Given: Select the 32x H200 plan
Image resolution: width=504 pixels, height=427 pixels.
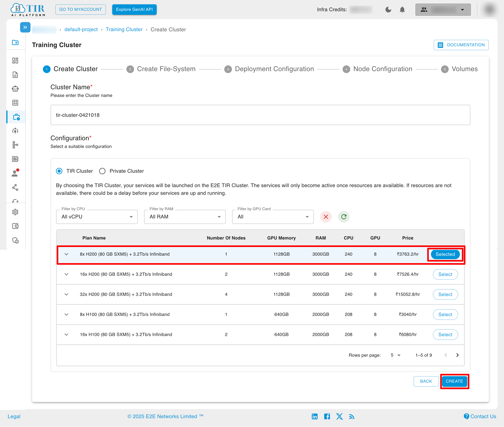Looking at the screenshot, I should pyautogui.click(x=445, y=294).
